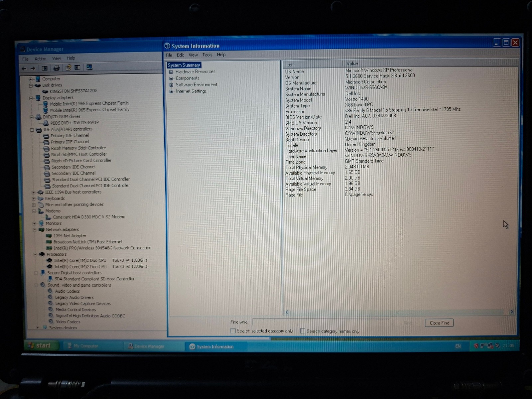Expand Mice and other pointing devices
532x399 pixels.
pyautogui.click(x=34, y=205)
